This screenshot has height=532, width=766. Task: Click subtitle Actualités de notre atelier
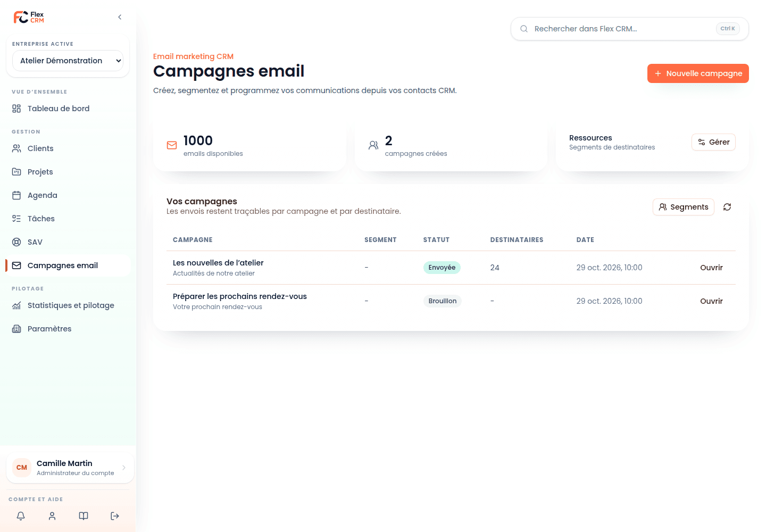pos(214,273)
